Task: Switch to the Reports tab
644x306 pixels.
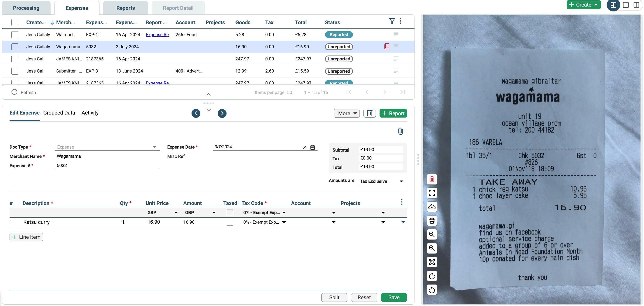Action: pos(126,8)
